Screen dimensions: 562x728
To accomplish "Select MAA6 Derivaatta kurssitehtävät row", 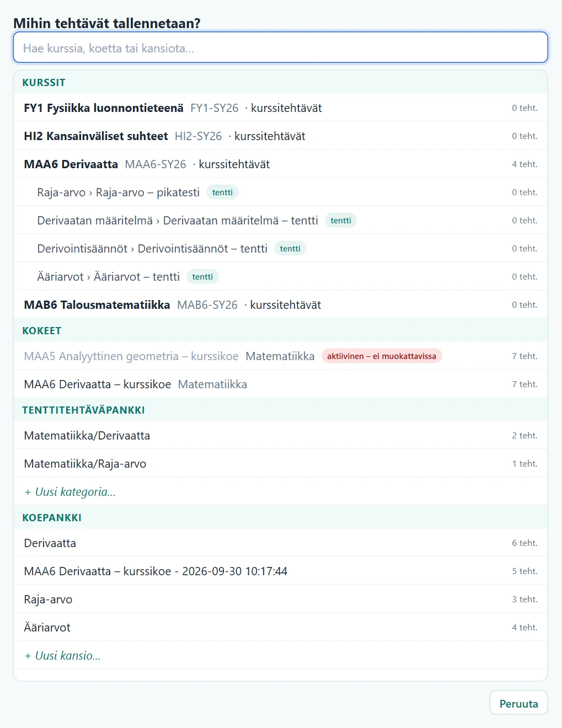I will (280, 164).
